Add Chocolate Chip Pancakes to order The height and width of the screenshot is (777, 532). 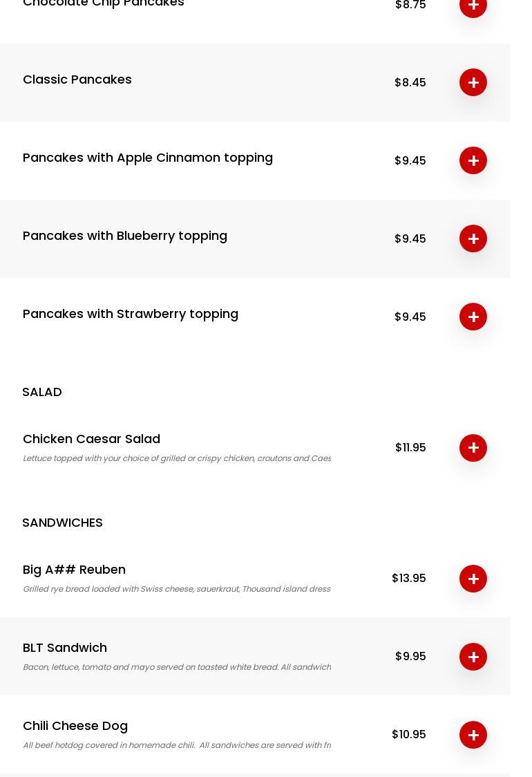click(x=473, y=6)
